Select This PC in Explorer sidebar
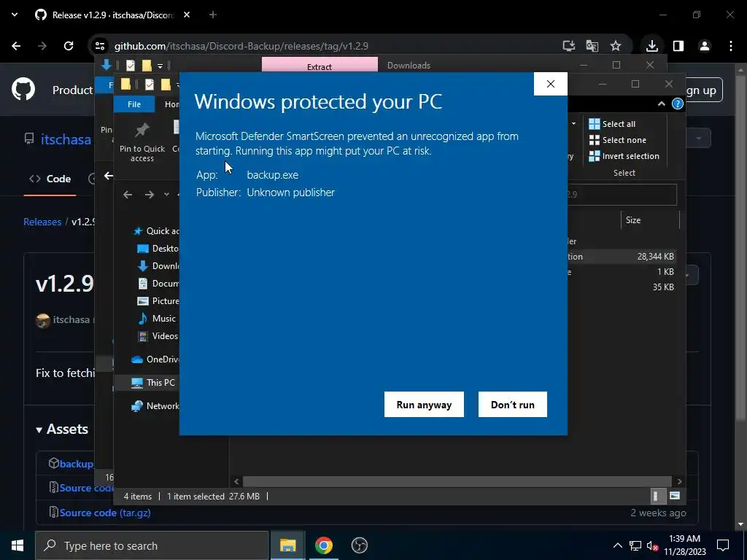Image resolution: width=747 pixels, height=560 pixels. pyautogui.click(x=153, y=382)
